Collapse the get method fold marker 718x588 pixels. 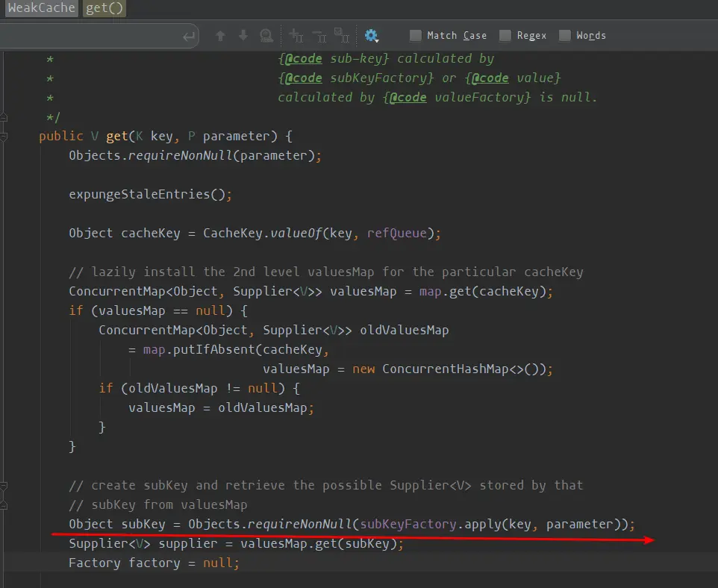tap(4, 137)
